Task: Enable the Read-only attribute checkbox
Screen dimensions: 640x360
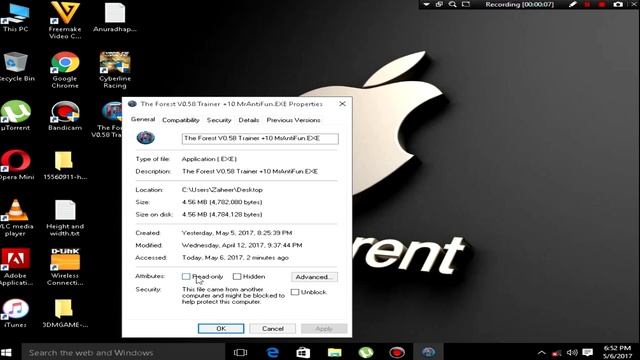Action: 186,276
